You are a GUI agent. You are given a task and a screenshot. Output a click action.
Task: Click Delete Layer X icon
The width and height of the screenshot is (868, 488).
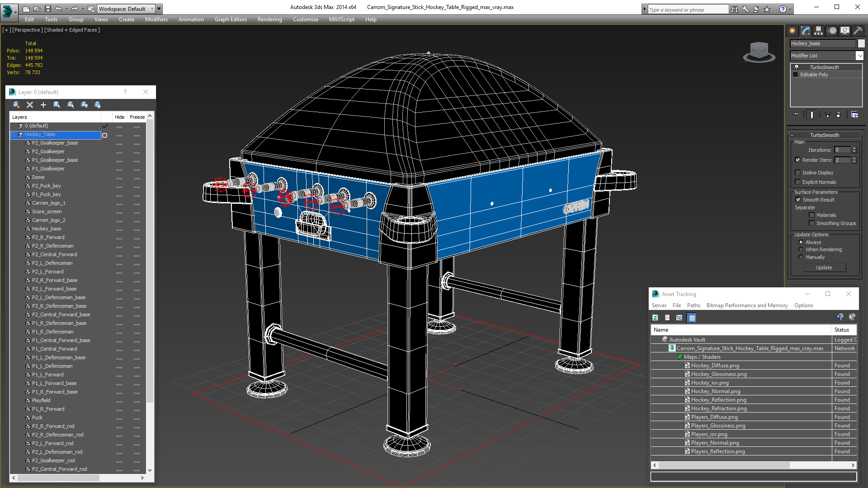(x=30, y=105)
